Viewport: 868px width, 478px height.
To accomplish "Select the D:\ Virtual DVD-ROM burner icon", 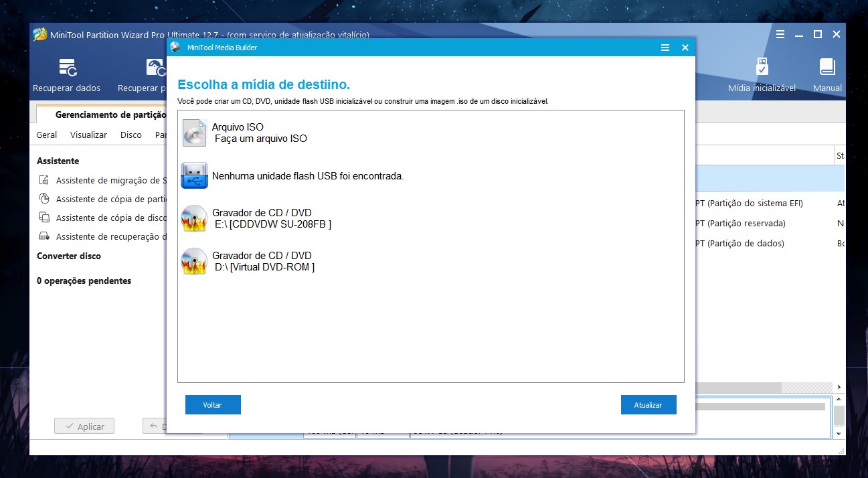I will (194, 262).
